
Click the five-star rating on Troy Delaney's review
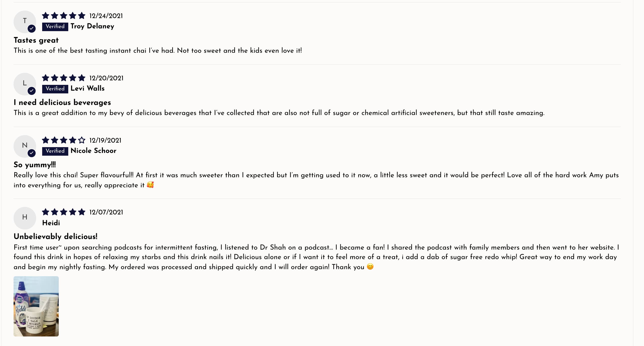[x=64, y=16]
